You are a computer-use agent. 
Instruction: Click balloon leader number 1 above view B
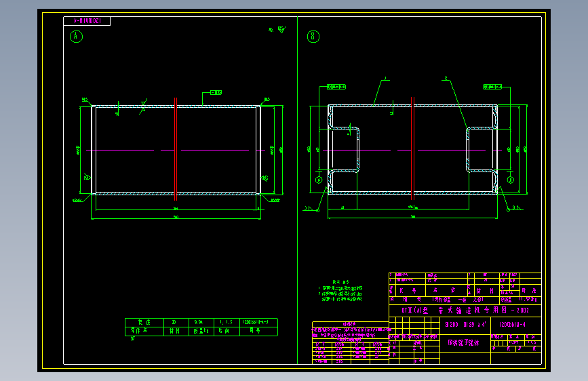pyautogui.click(x=385, y=79)
